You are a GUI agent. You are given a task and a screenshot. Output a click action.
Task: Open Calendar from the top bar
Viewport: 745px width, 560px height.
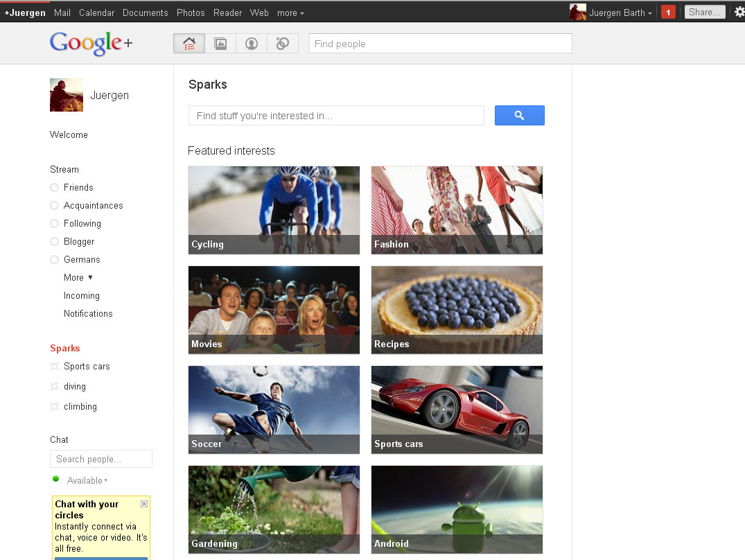(96, 13)
